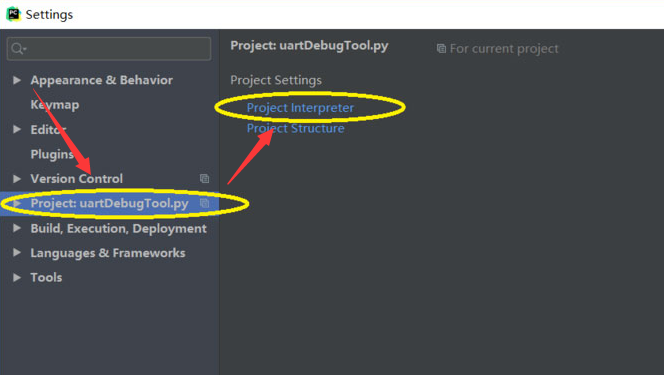Click the search magnifier icon
The width and height of the screenshot is (664, 375).
[x=18, y=49]
